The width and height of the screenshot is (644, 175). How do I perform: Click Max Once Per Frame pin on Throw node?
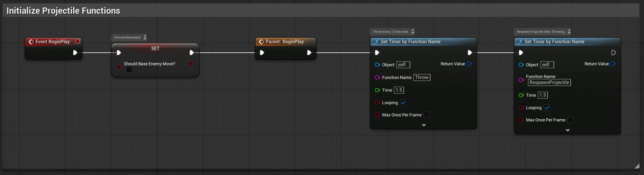pyautogui.click(x=377, y=115)
